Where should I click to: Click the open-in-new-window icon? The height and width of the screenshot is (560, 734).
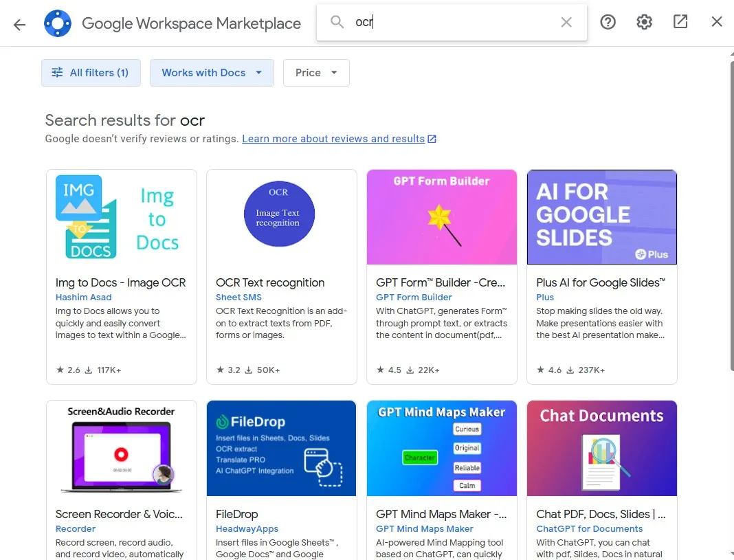pyautogui.click(x=680, y=22)
